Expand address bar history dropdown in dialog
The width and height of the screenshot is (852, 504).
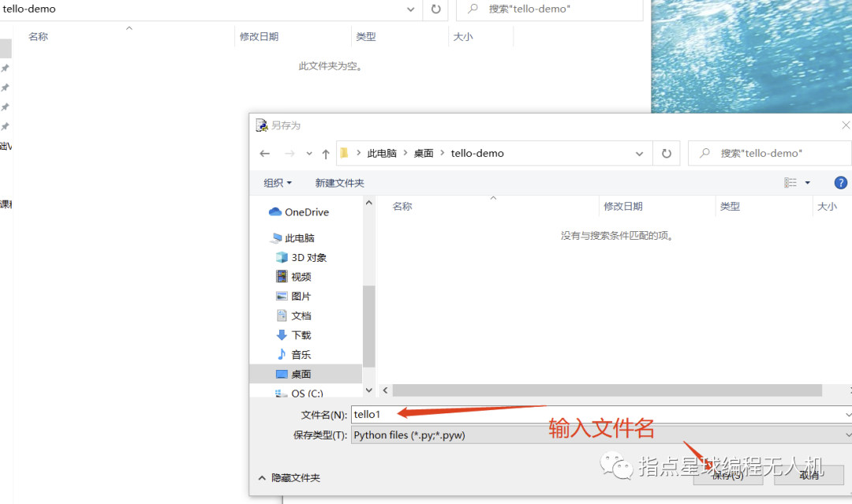[x=640, y=154]
